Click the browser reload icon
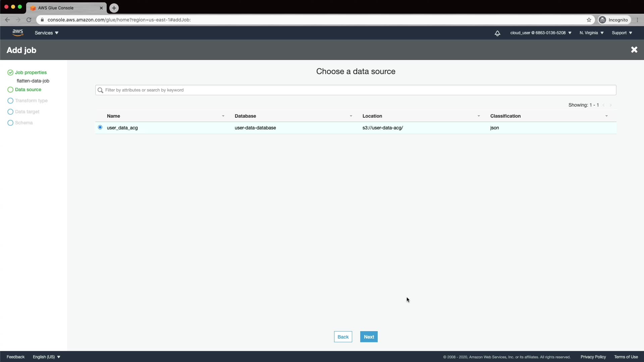The width and height of the screenshot is (644, 362). 29,20
